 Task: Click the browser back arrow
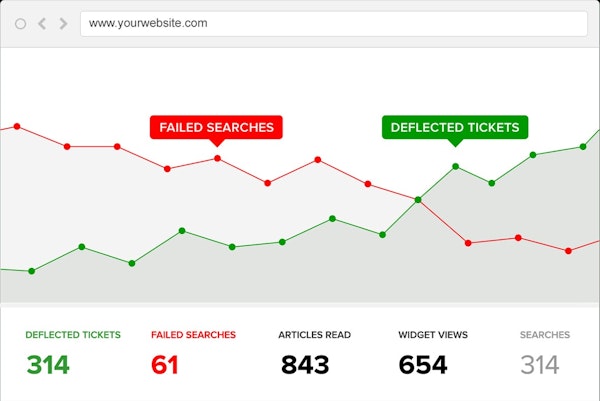coord(42,24)
